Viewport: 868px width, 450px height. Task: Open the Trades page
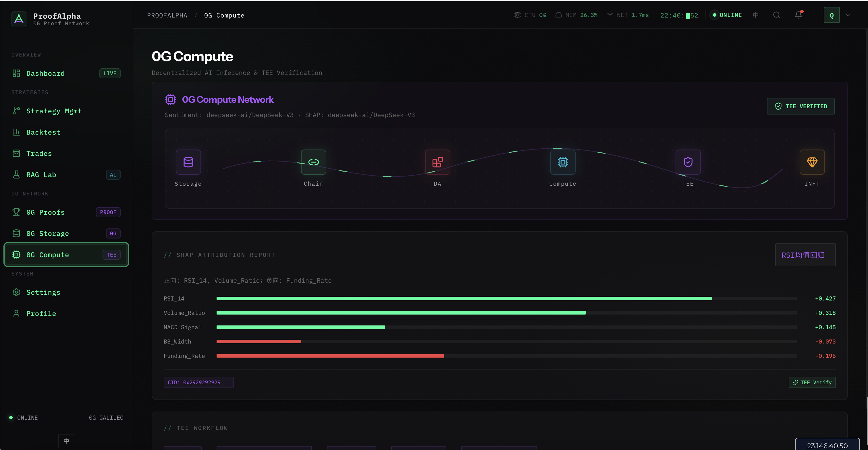click(66, 154)
